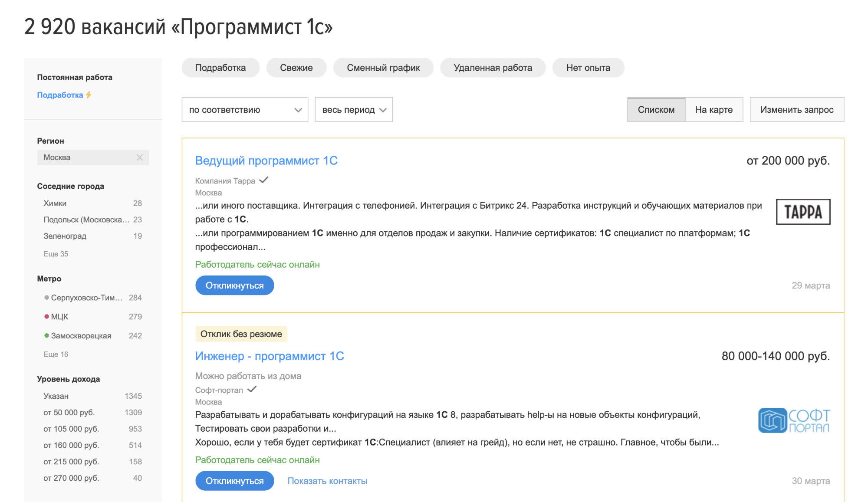Click the 'Можно работать из дома' note
Image resolution: width=868 pixels, height=502 pixels.
click(x=248, y=376)
